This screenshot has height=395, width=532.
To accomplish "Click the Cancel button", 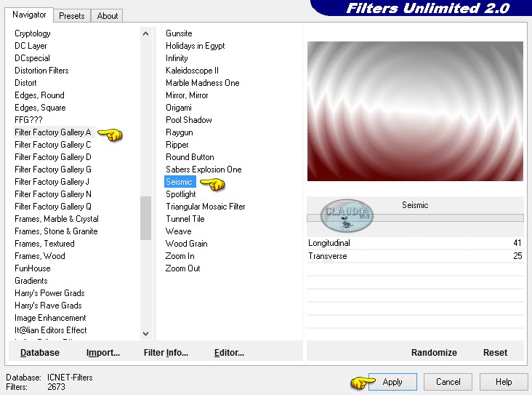I will tap(448, 382).
